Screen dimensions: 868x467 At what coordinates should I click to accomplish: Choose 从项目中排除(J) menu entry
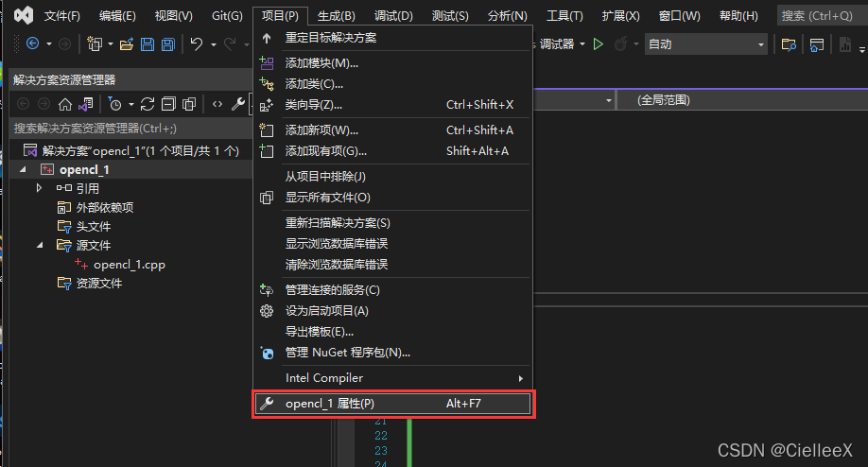coord(393,177)
